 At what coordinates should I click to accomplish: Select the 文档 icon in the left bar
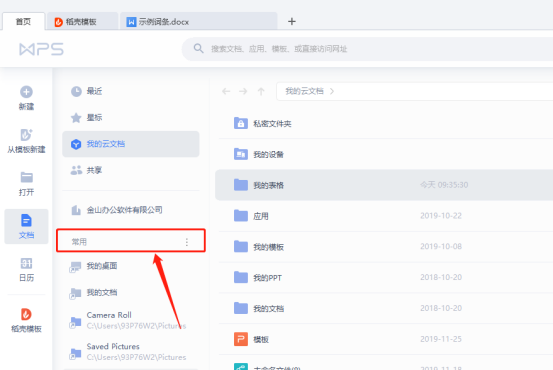click(26, 220)
